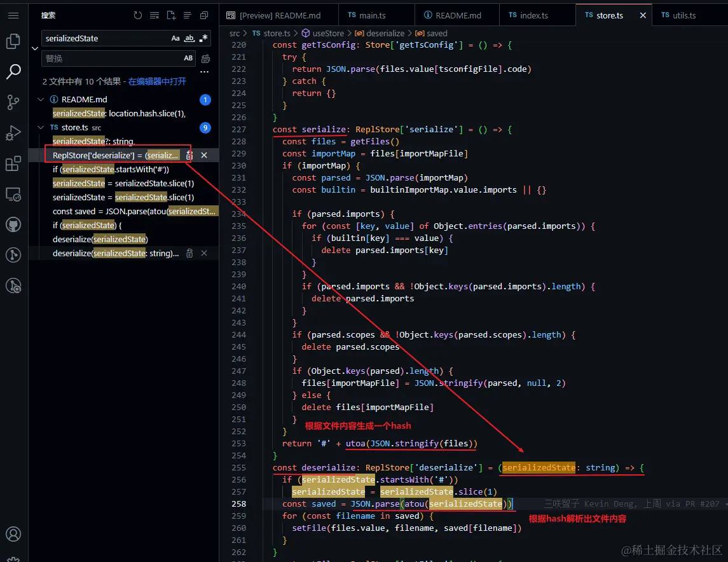Collapse store.ts search results group
This screenshot has height=562, width=728.
click(41, 127)
